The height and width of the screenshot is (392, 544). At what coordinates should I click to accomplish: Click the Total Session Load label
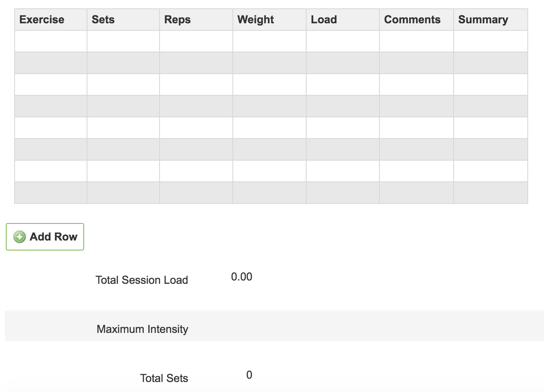(x=142, y=280)
